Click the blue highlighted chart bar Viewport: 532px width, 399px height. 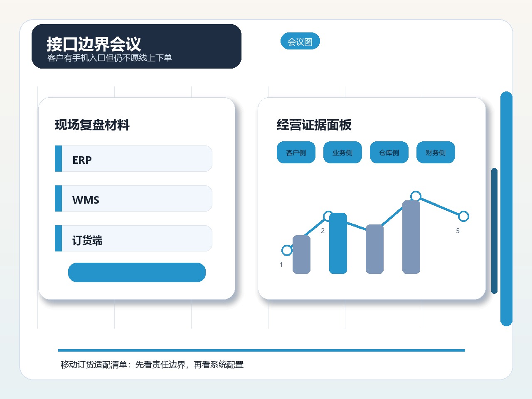pos(338,244)
